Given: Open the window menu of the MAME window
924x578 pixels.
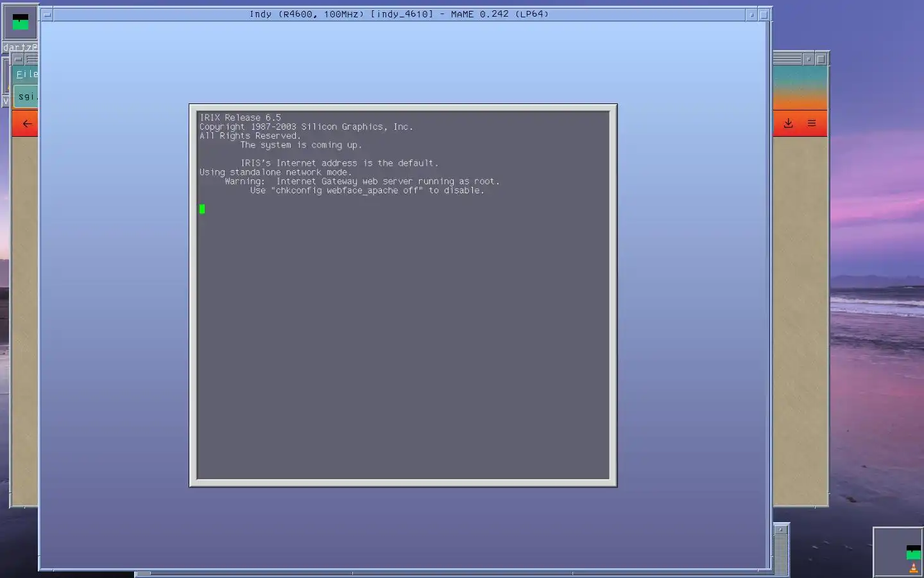Looking at the screenshot, I should 47,14.
